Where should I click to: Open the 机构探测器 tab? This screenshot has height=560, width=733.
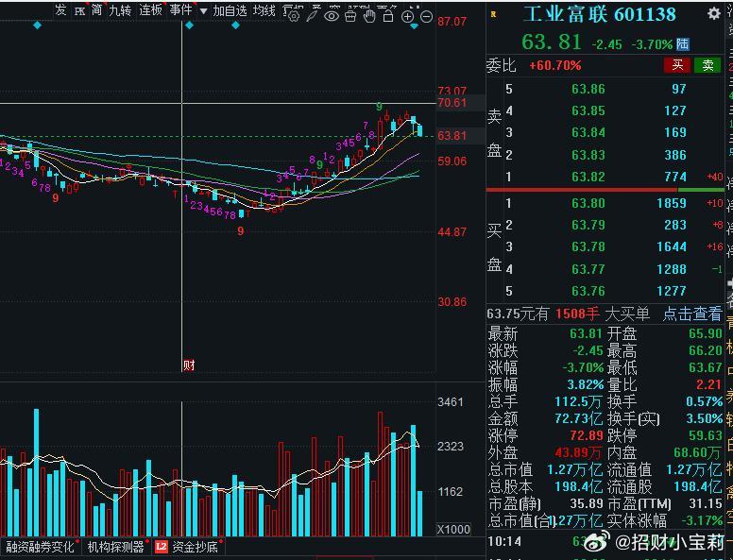(115, 547)
